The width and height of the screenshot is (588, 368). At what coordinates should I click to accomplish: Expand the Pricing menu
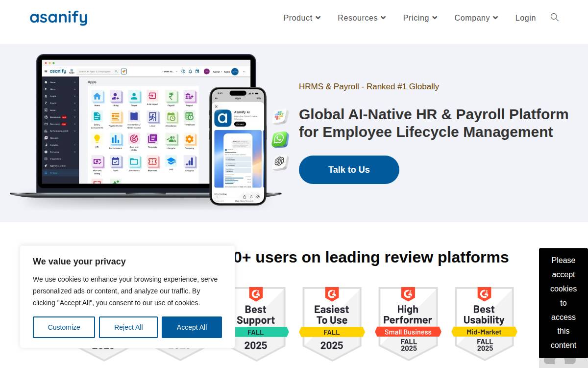[x=420, y=18]
